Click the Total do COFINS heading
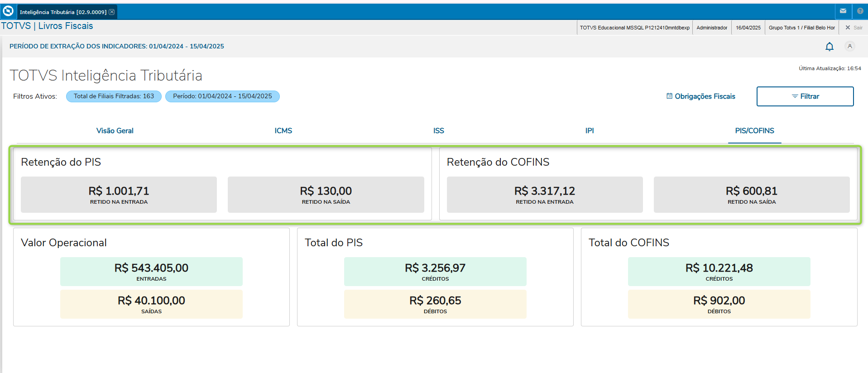The image size is (868, 373). pos(629,243)
